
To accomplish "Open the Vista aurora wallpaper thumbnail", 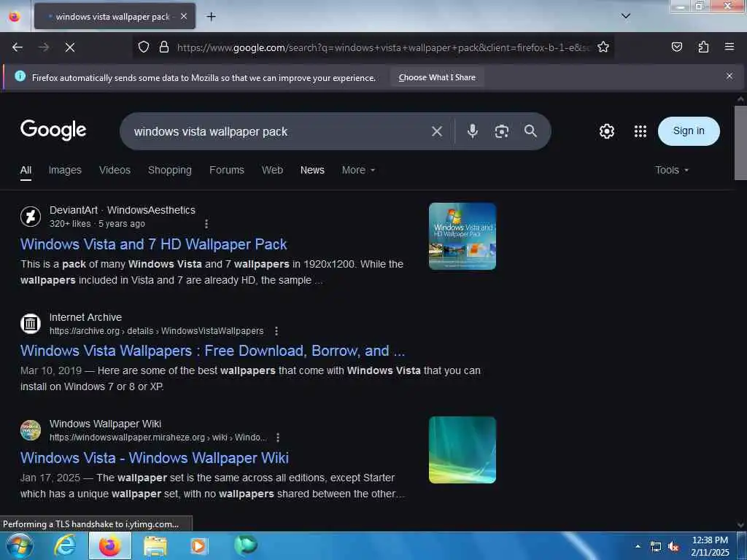I will pyautogui.click(x=462, y=450).
